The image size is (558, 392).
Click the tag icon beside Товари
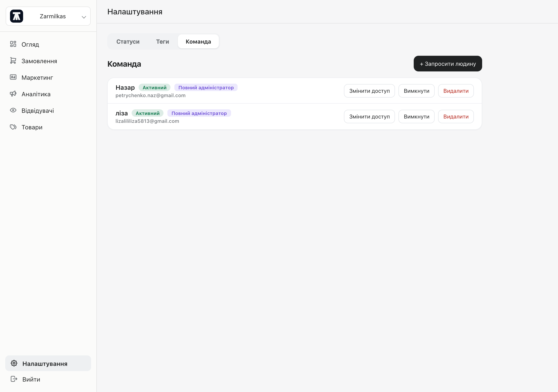coord(13,127)
